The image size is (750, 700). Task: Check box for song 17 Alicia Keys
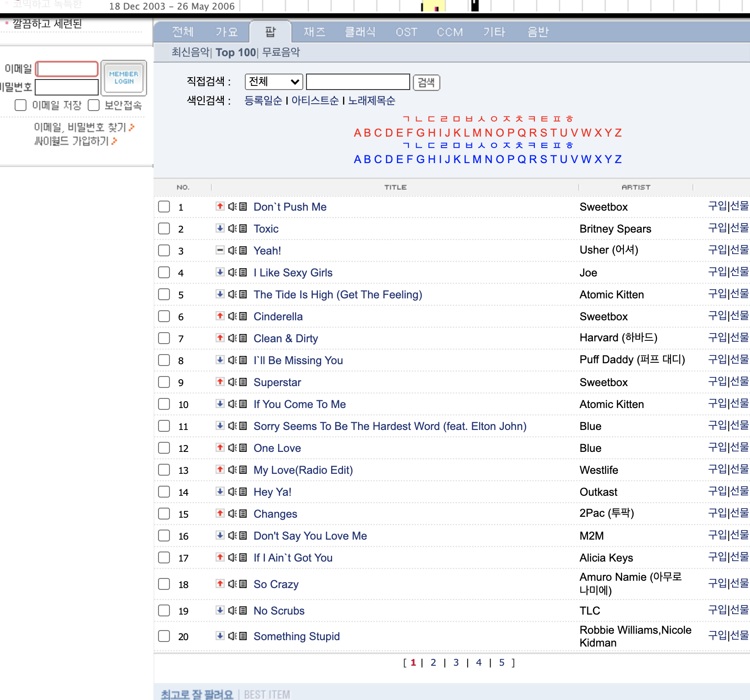pyautogui.click(x=164, y=557)
